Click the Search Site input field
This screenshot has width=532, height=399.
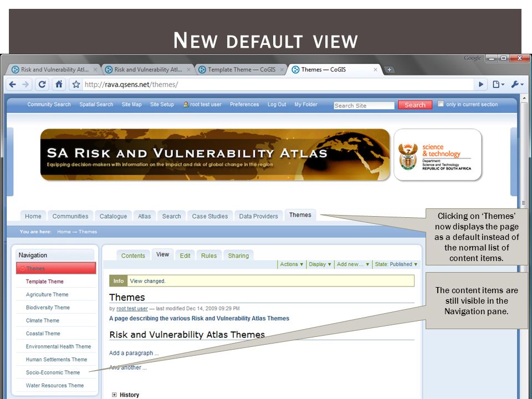pos(364,105)
